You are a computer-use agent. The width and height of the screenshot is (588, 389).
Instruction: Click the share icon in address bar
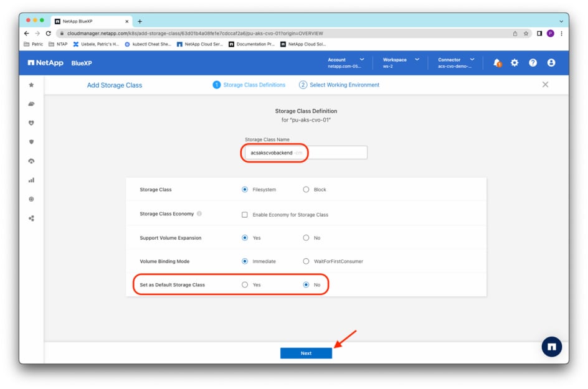pos(515,34)
